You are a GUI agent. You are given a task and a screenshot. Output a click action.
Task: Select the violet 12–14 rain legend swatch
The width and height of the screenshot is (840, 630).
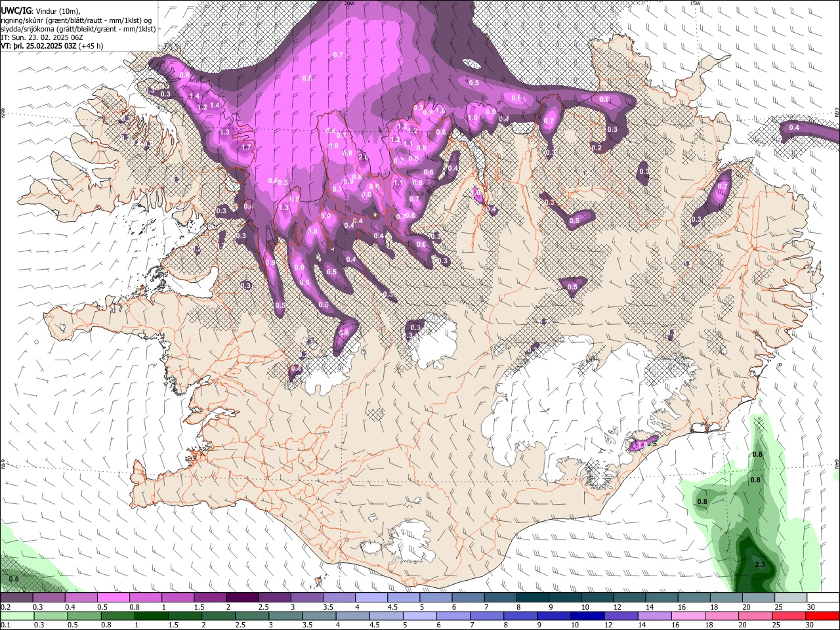coord(620,616)
